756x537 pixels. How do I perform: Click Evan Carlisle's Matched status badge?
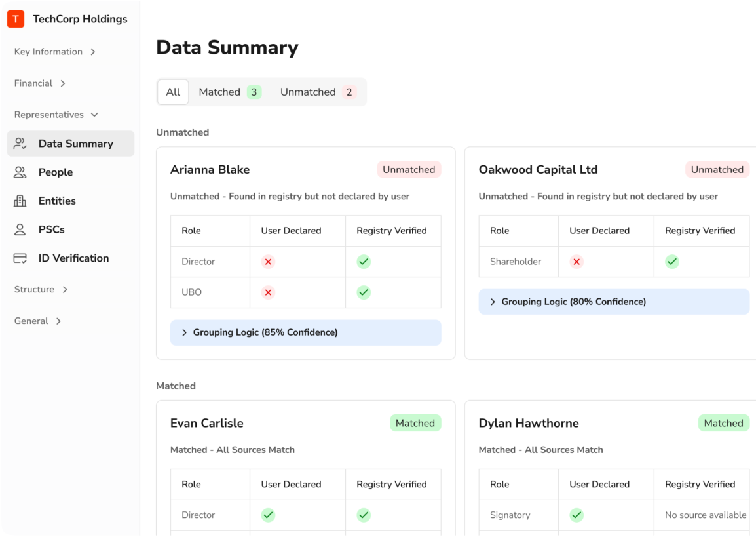point(415,423)
